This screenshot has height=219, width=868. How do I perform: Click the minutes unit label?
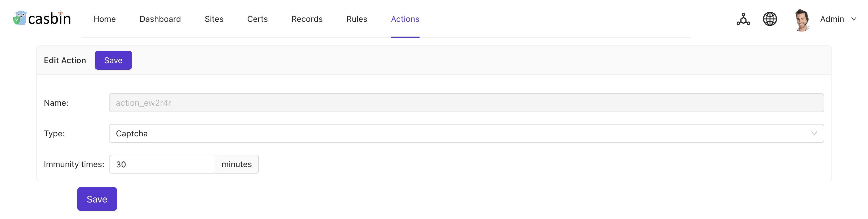pyautogui.click(x=236, y=164)
